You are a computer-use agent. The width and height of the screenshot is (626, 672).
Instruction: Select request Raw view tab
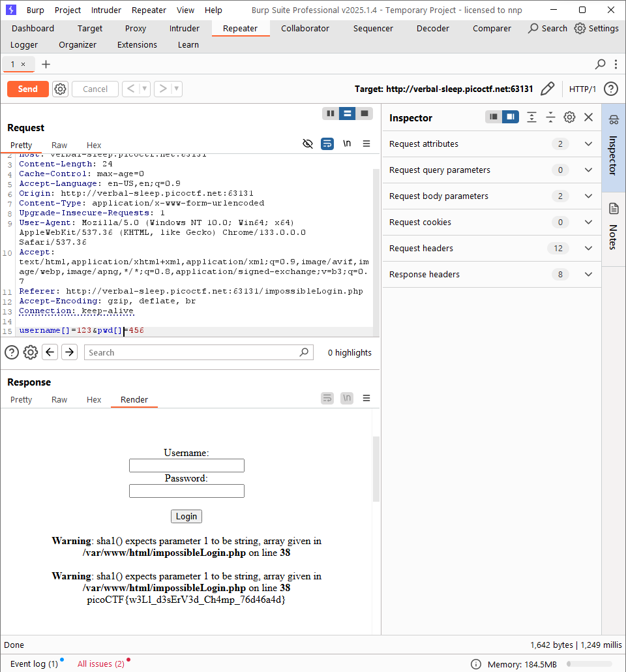pyautogui.click(x=59, y=145)
